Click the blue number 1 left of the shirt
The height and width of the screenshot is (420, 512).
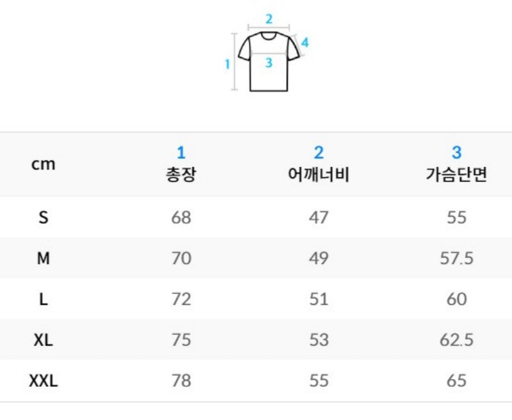[227, 64]
